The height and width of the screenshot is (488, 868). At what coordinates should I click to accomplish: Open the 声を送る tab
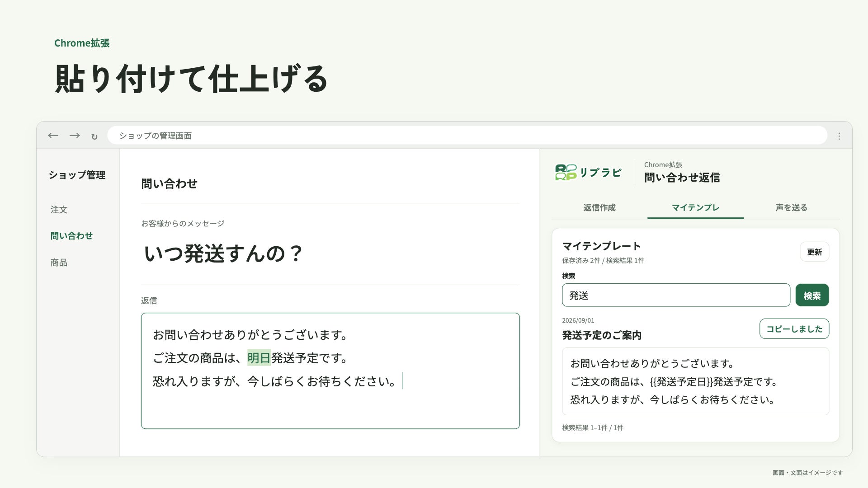click(792, 207)
